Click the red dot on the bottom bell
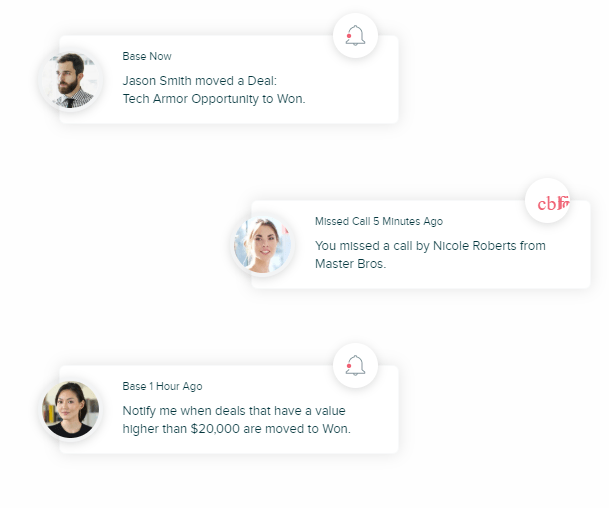Image resolution: width=609 pixels, height=508 pixels. pyautogui.click(x=349, y=366)
